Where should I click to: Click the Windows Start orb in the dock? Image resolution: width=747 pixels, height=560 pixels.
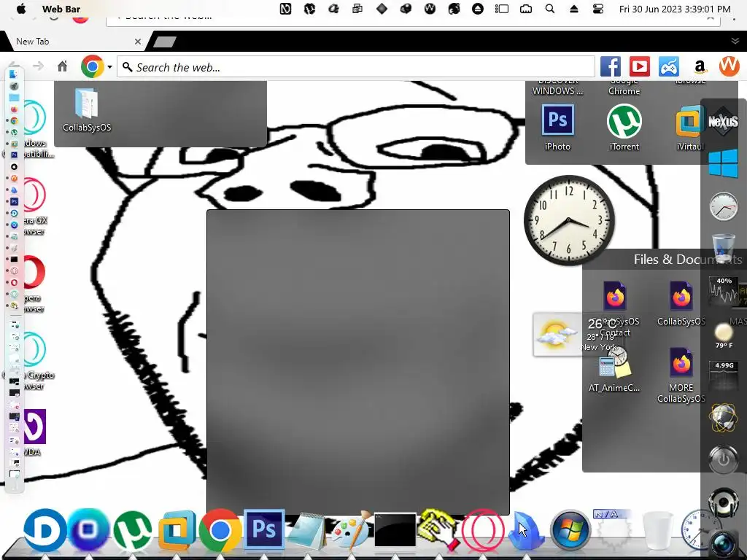pos(570,530)
